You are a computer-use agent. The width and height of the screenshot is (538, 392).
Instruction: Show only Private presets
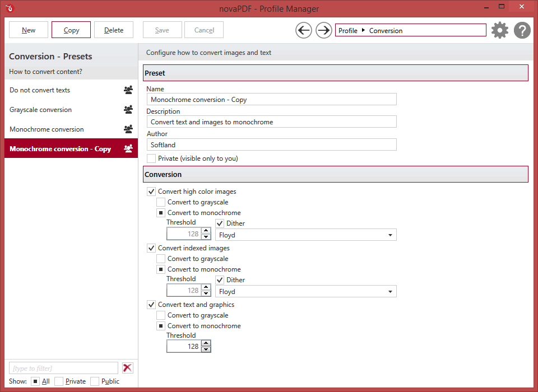59,381
